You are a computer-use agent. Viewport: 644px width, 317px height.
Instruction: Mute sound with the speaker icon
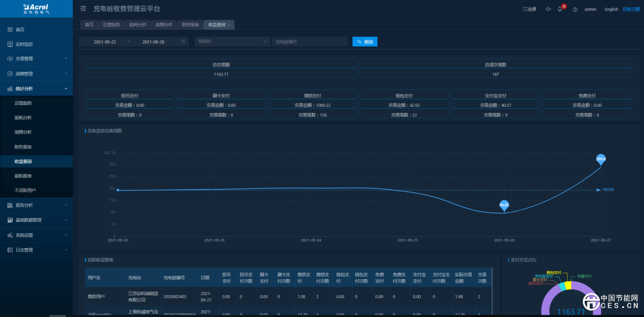coord(548,9)
